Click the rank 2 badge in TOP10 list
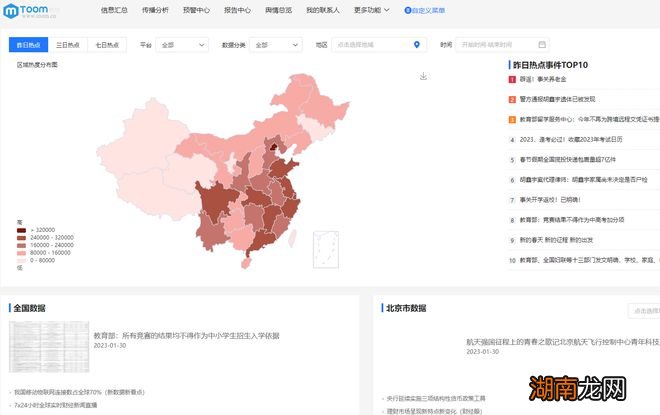The width and height of the screenshot is (660, 415). 512,100
